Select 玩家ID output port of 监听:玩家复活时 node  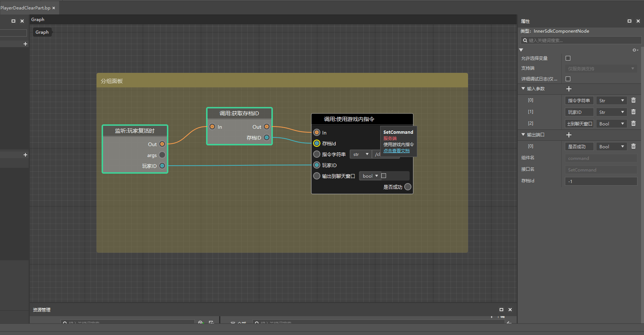click(x=162, y=166)
